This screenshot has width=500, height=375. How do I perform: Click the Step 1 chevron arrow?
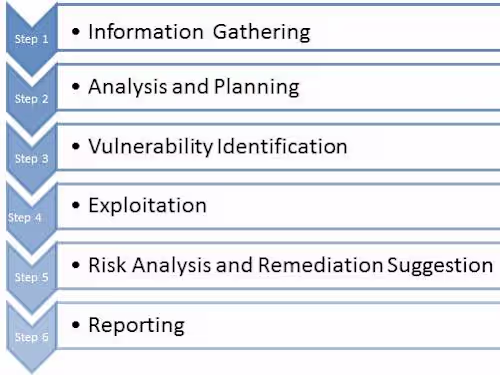point(32,39)
